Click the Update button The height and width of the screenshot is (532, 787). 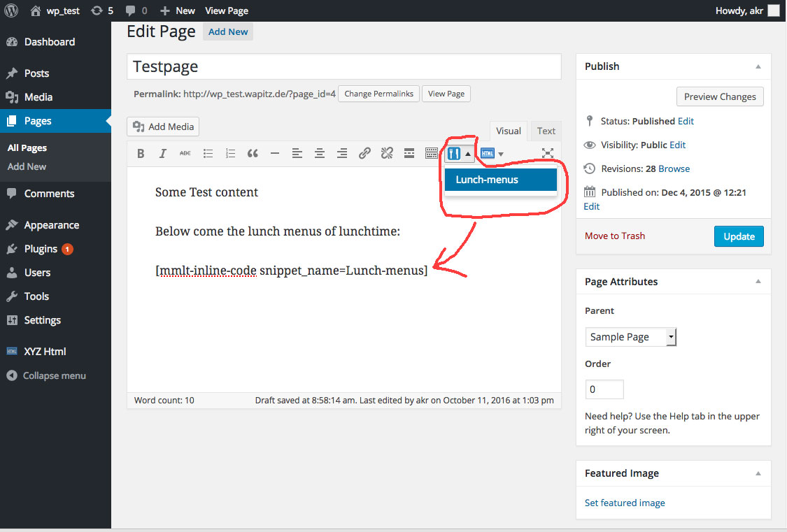[x=738, y=236]
